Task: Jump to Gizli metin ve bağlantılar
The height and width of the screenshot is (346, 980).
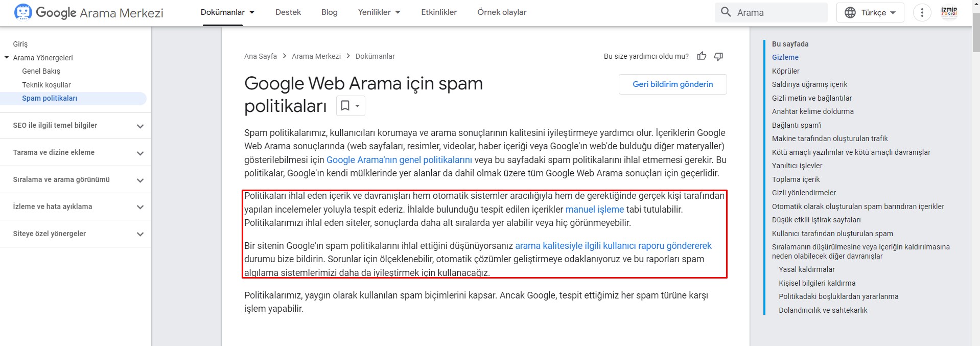Action: pyautogui.click(x=812, y=98)
